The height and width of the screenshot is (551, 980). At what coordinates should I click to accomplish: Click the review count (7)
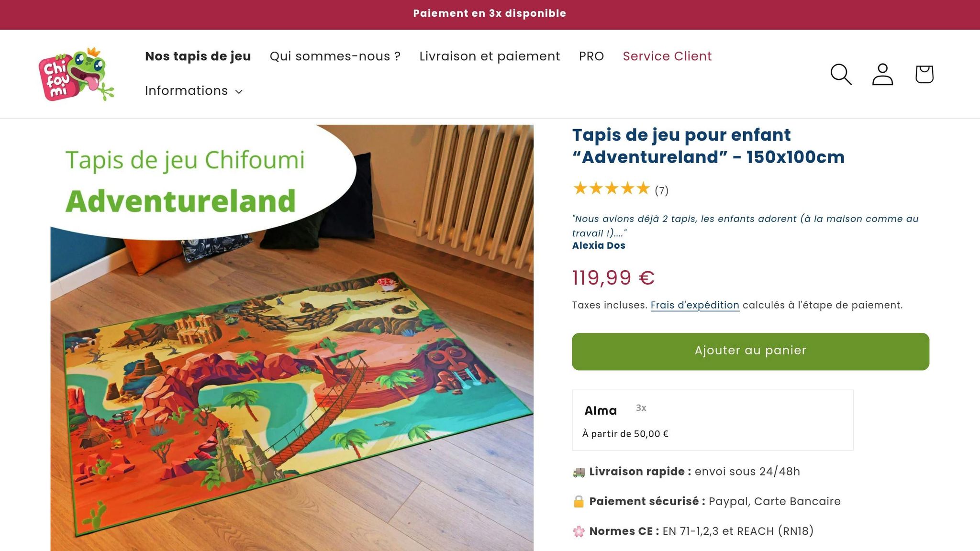coord(662,191)
